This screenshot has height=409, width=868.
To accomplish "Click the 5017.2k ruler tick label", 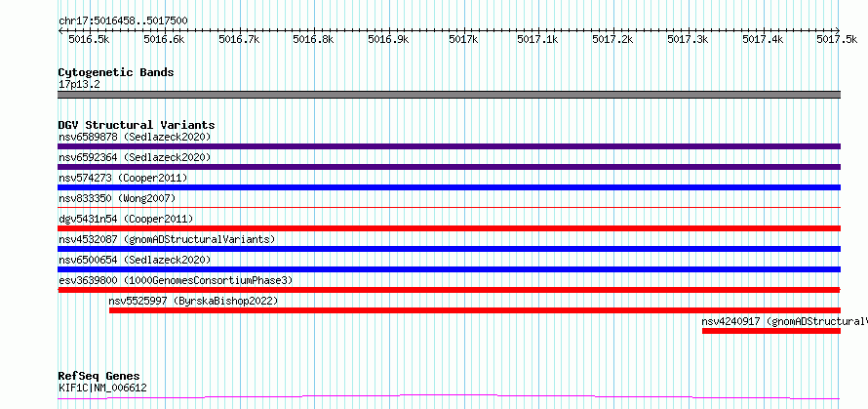I will point(612,39).
